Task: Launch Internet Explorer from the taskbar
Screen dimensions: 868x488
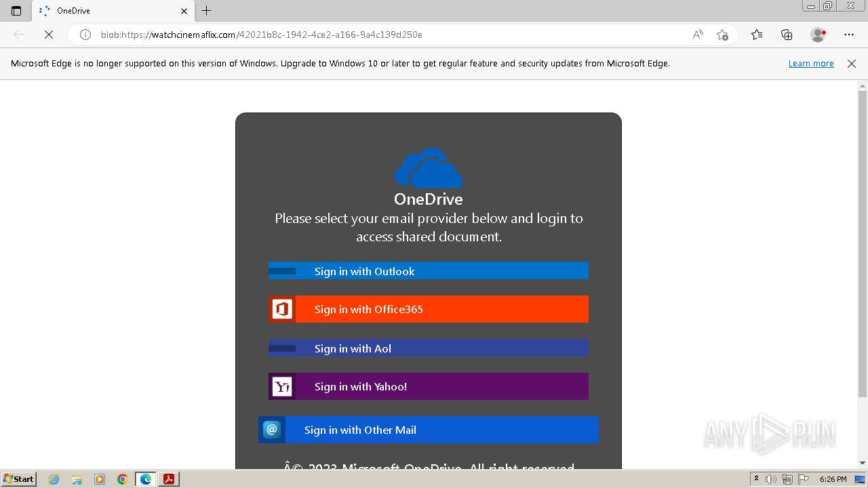Action: pyautogui.click(x=54, y=479)
